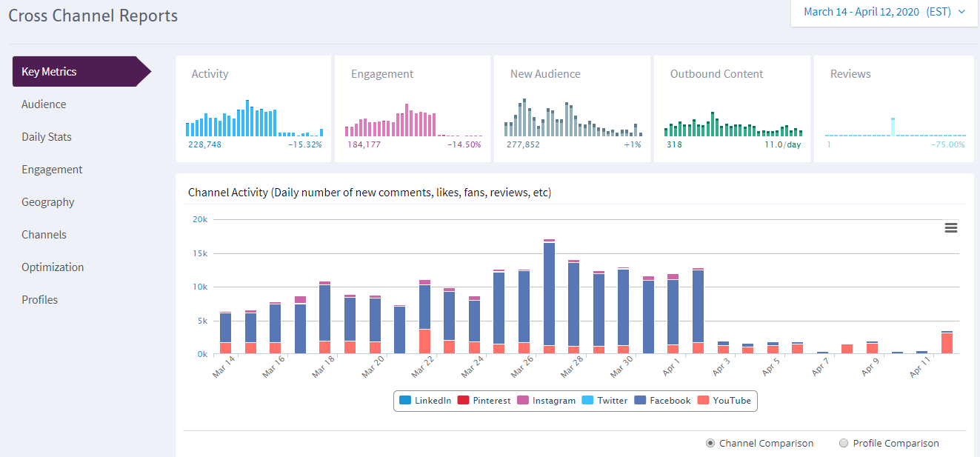Click the Facebook legend entry
The width and height of the screenshot is (980, 457).
[663, 401]
